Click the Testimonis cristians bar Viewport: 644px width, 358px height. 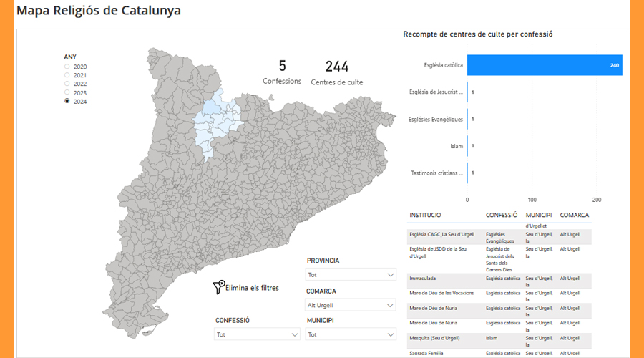(x=467, y=173)
